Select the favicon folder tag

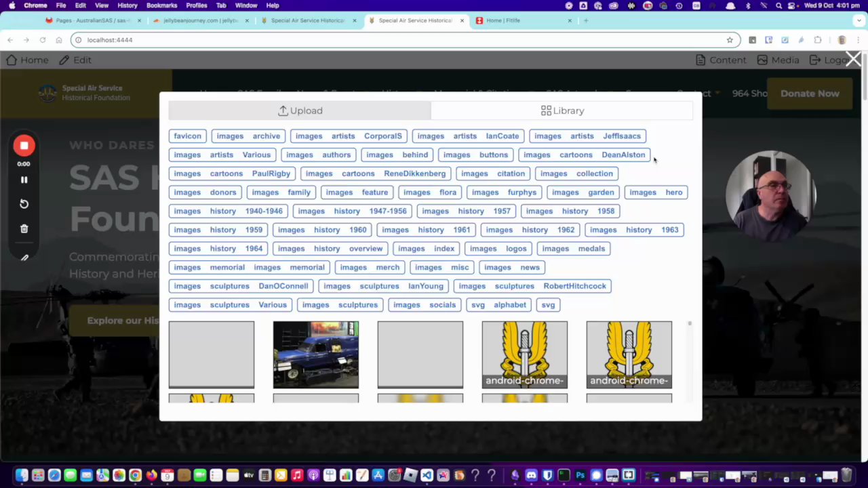pos(187,136)
